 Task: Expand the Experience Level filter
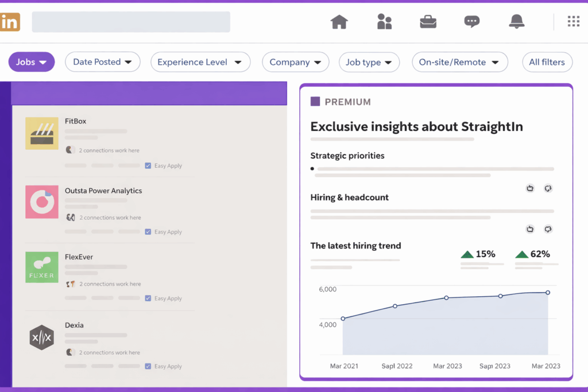[200, 62]
